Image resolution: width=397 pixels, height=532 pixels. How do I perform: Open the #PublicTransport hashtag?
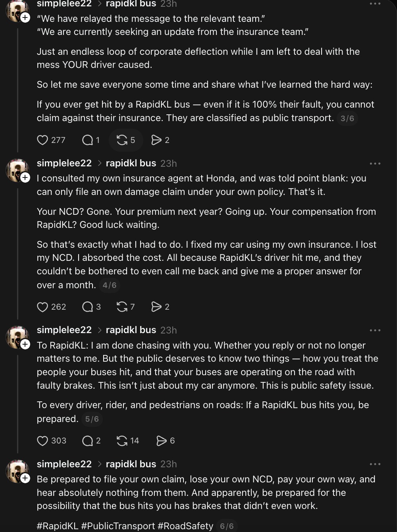click(x=118, y=526)
